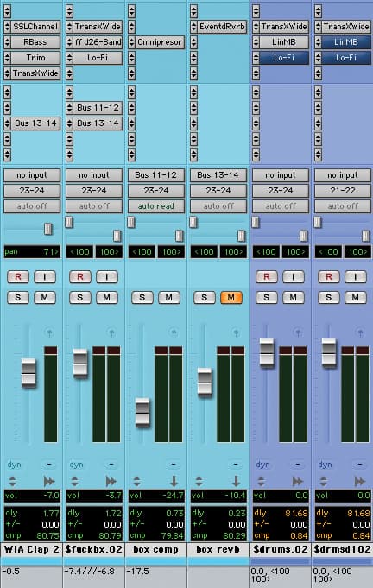The image size is (373, 588).
Task: Click the WIA Clap 2 volume fader
Action: point(28,373)
